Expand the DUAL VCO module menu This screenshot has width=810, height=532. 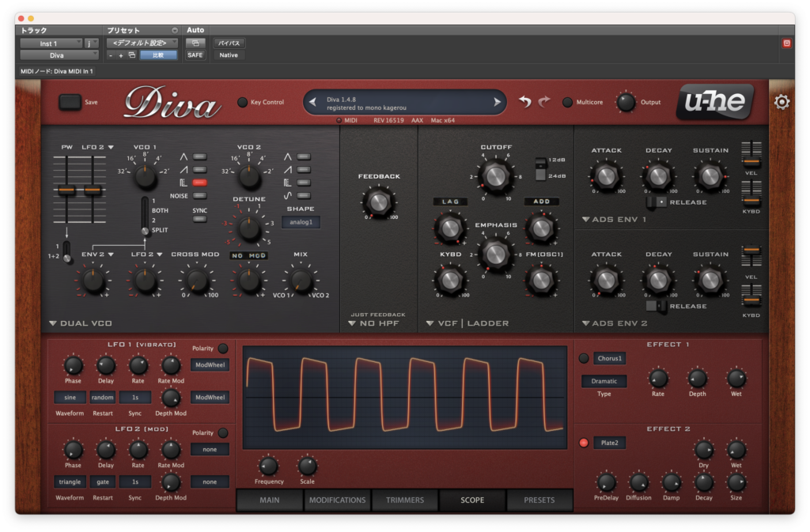(x=81, y=323)
